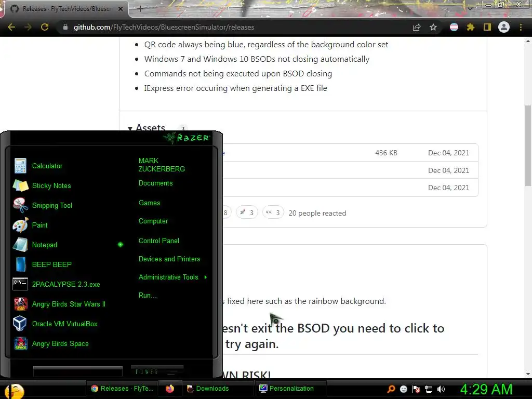Run 2PACALYPSE 2.3.exe from Start menu
The height and width of the screenshot is (399, 532).
66,284
